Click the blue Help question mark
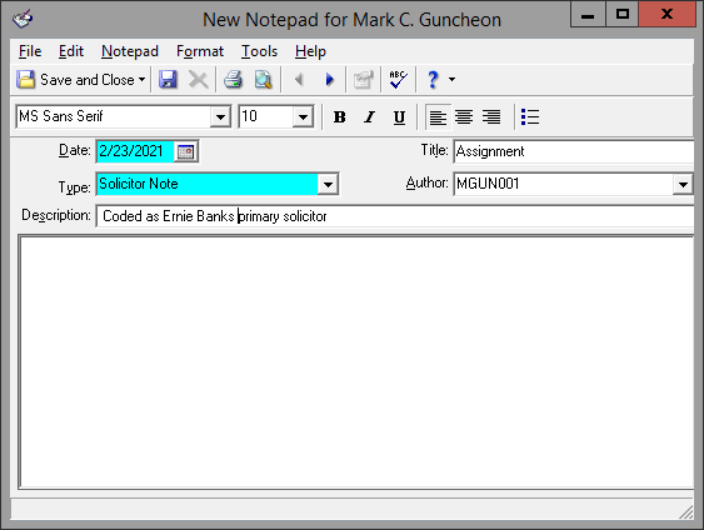This screenshot has height=530, width=704. (433, 80)
